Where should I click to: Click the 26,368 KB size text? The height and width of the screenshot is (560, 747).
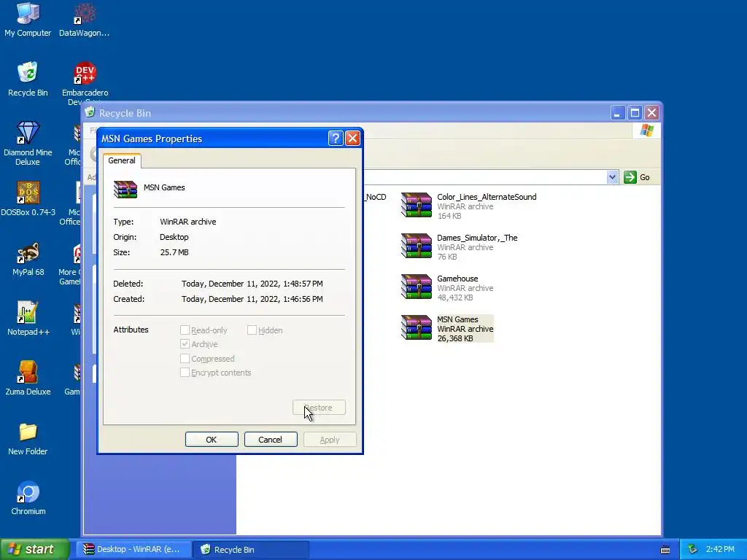[x=455, y=338]
